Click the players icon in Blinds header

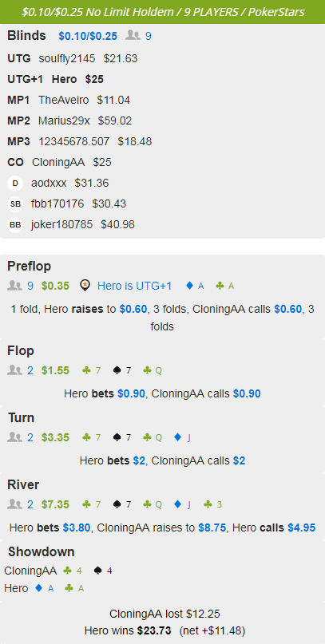[x=133, y=36]
